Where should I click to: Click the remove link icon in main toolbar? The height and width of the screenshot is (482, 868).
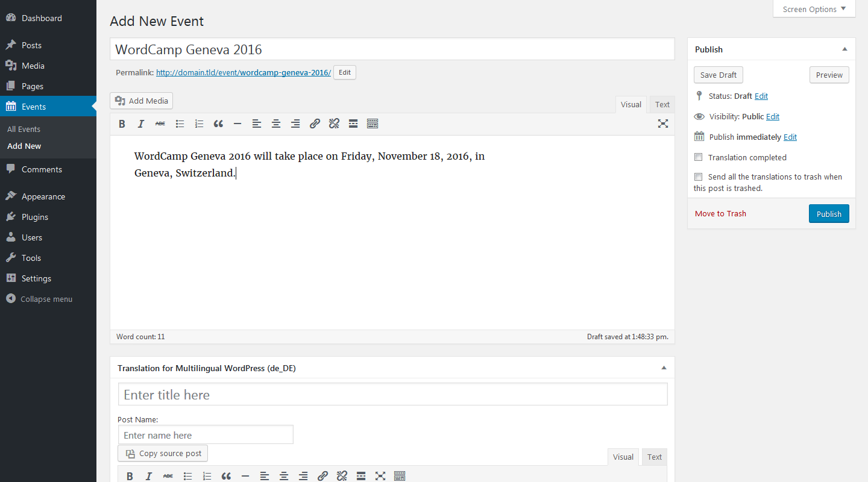(x=334, y=124)
